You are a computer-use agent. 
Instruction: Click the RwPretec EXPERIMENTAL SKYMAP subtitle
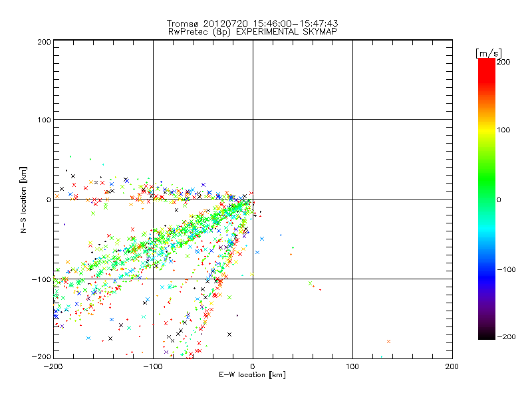(x=253, y=31)
